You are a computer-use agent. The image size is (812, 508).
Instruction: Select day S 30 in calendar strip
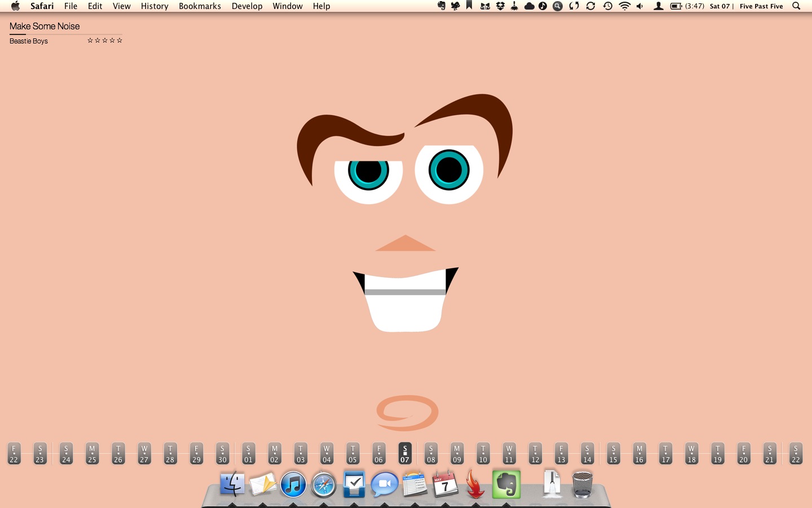tap(222, 454)
